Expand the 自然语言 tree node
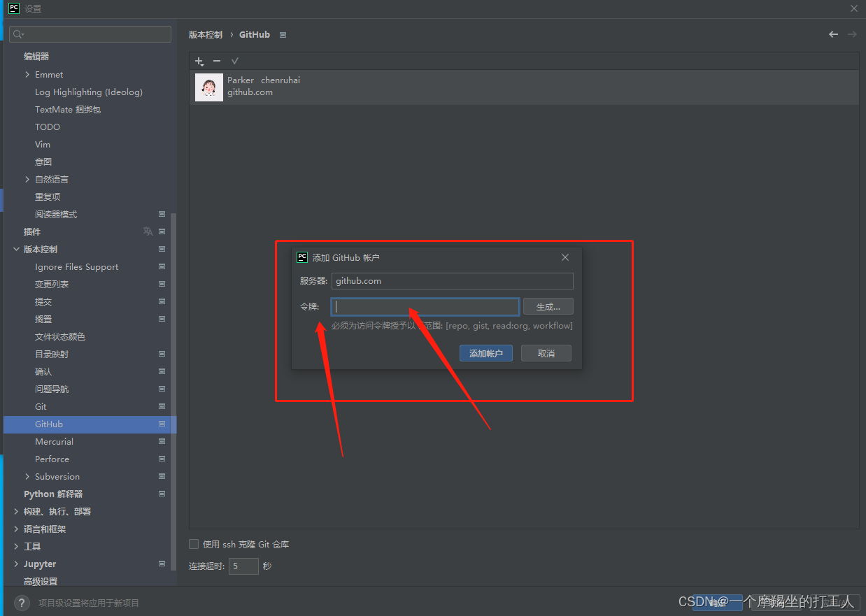Image resolution: width=866 pixels, height=616 pixels. tap(27, 179)
